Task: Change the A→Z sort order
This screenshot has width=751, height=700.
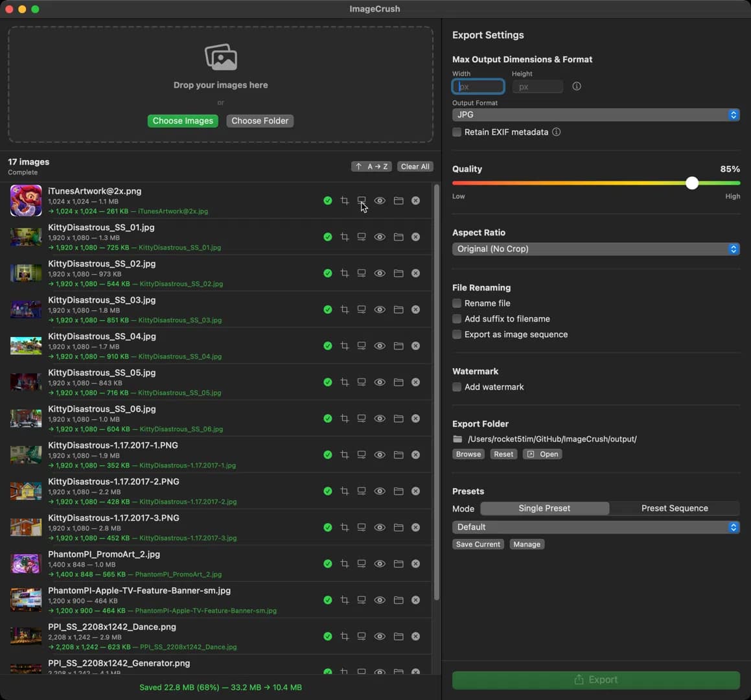Action: 372,167
